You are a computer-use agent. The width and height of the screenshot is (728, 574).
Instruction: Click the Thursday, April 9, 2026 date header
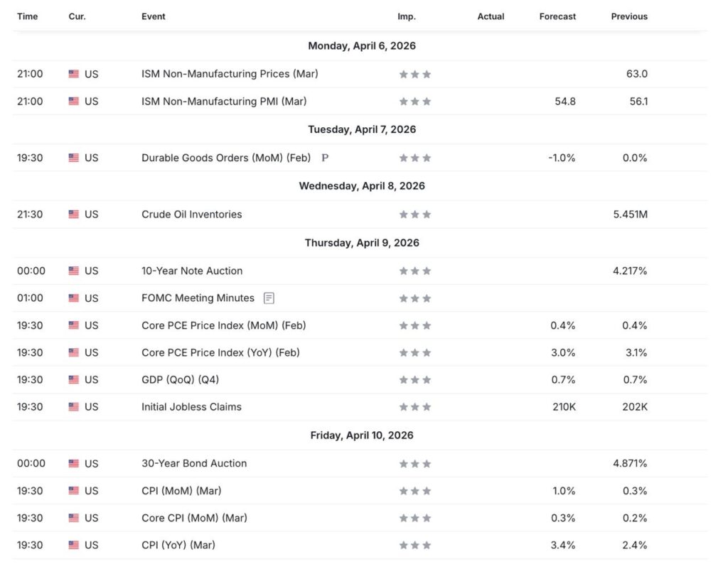pos(362,243)
